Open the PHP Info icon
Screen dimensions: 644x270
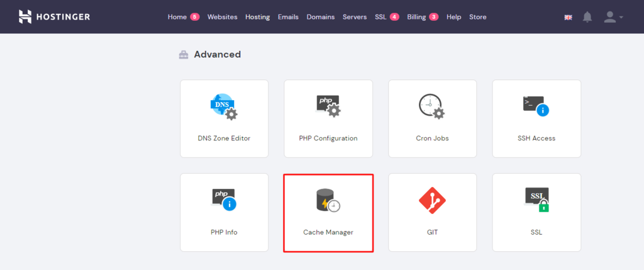coord(223,200)
